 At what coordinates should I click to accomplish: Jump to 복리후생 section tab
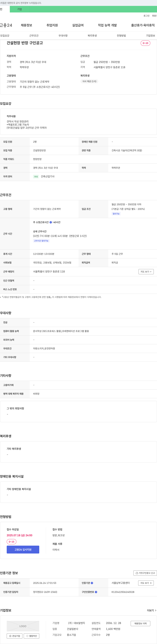(92, 36)
